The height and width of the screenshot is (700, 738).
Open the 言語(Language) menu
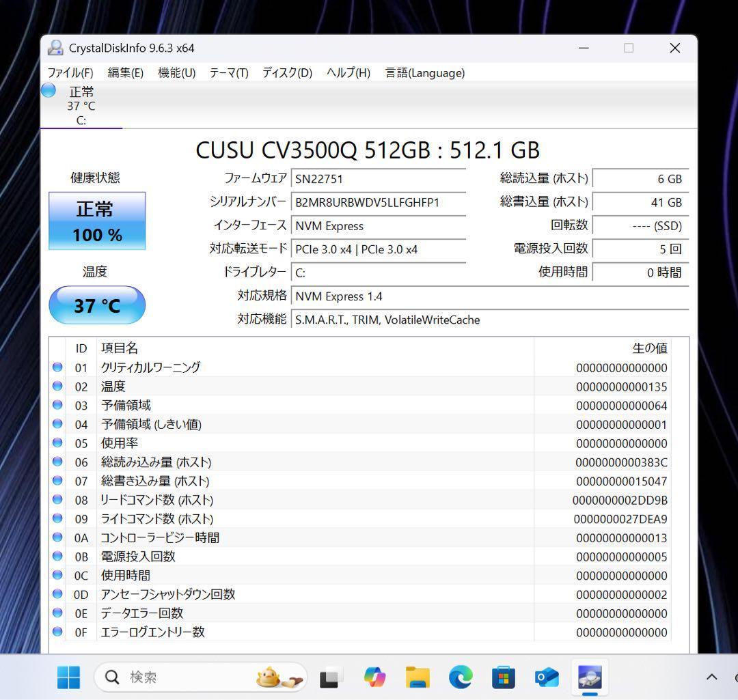tap(424, 73)
